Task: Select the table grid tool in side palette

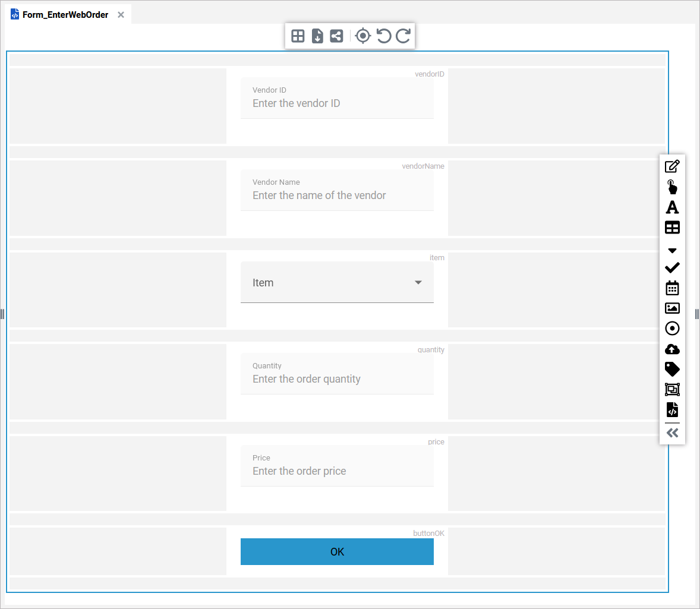Action: pos(672,227)
